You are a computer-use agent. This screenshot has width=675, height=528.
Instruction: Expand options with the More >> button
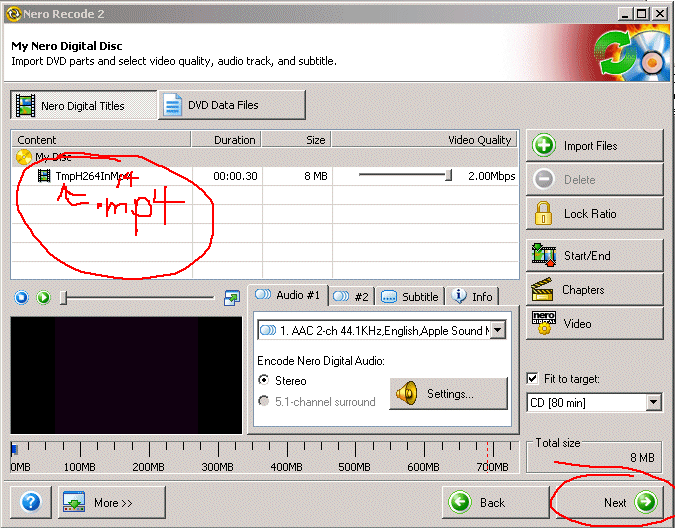[112, 502]
